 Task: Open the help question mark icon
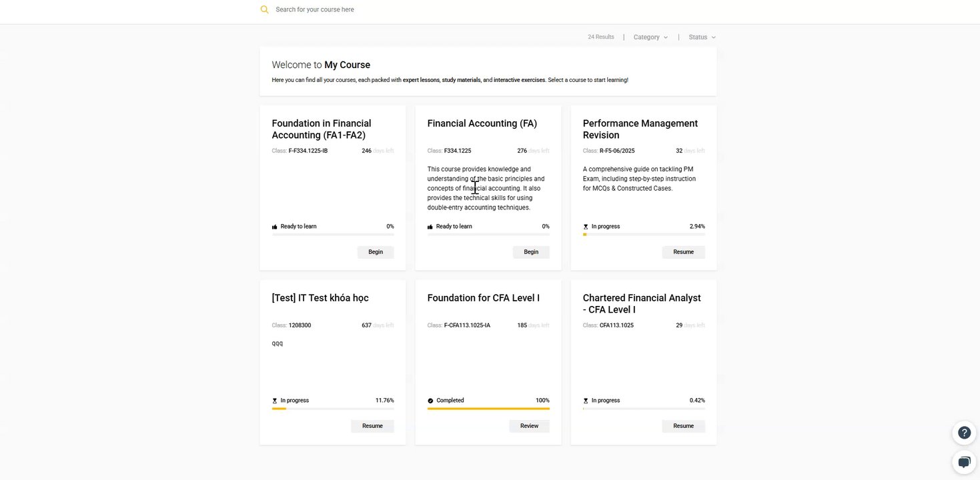964,433
